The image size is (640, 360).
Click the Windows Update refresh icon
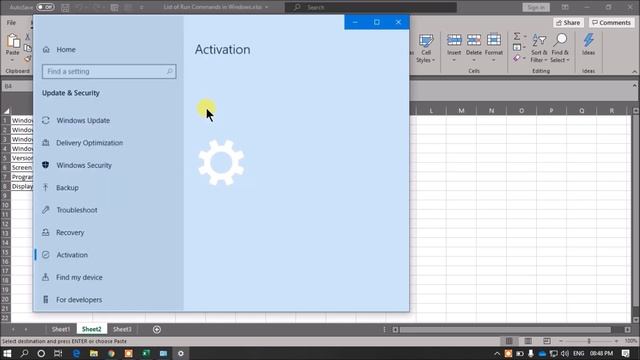pyautogui.click(x=46, y=120)
